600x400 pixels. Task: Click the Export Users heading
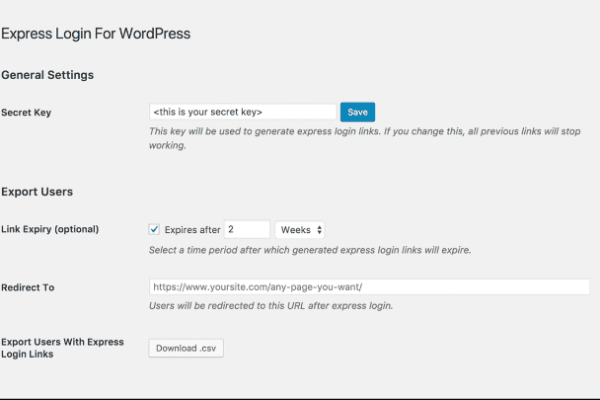click(x=37, y=192)
